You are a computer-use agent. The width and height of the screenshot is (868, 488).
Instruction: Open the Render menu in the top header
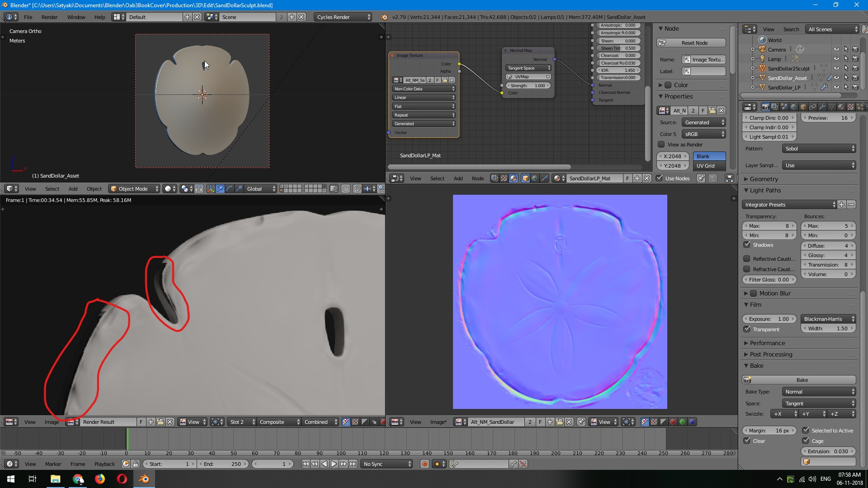pyautogui.click(x=50, y=17)
